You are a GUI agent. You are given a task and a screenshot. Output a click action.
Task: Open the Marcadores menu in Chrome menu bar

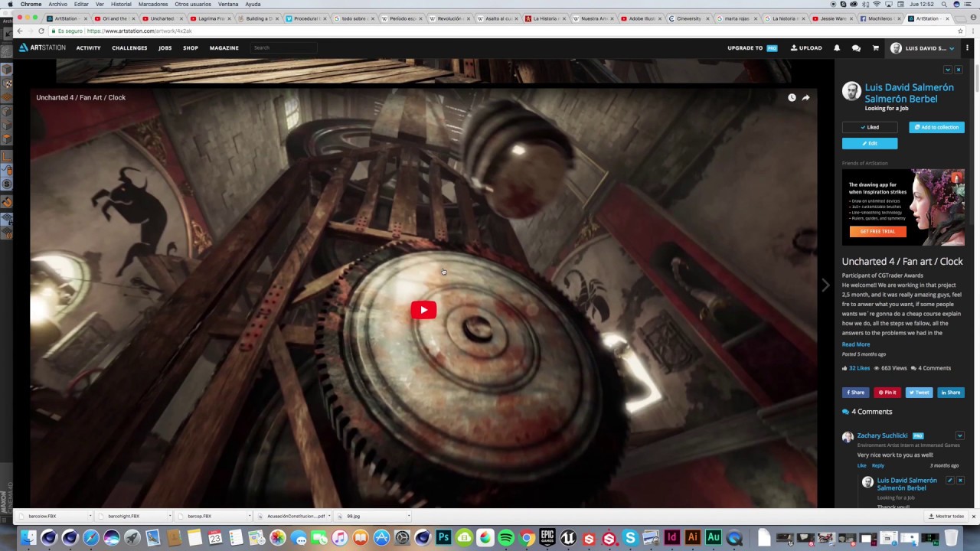pyautogui.click(x=153, y=5)
